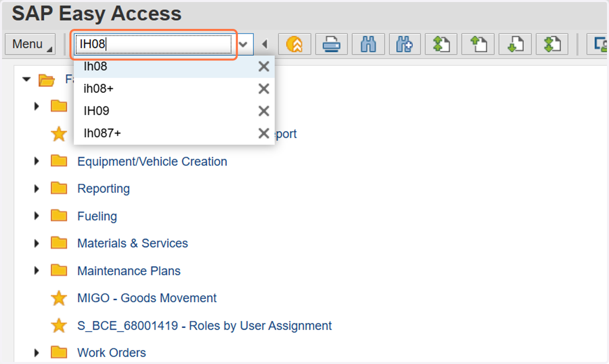Screen dimensions: 609x364
Task: Collapse the command field using the left triangle
Action: 264,45
